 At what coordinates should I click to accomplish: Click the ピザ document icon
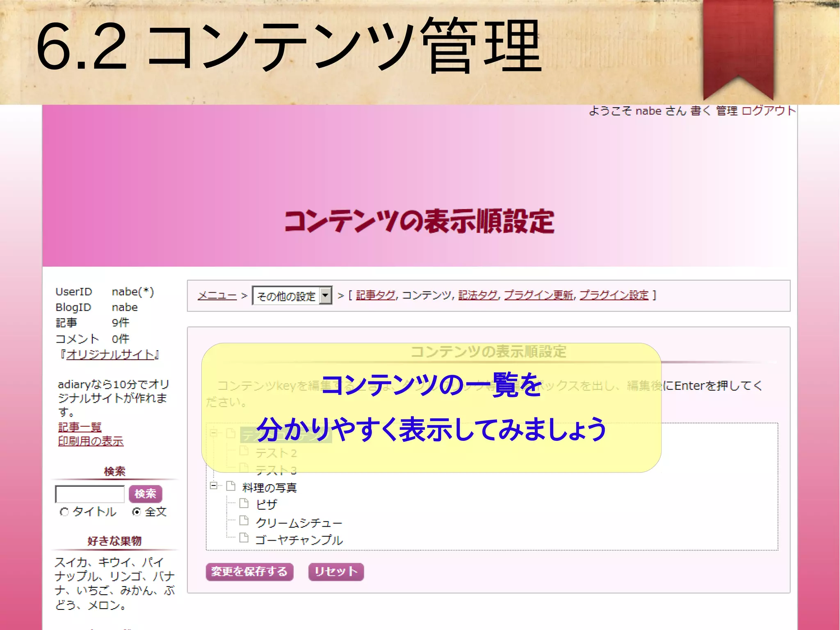tap(244, 503)
